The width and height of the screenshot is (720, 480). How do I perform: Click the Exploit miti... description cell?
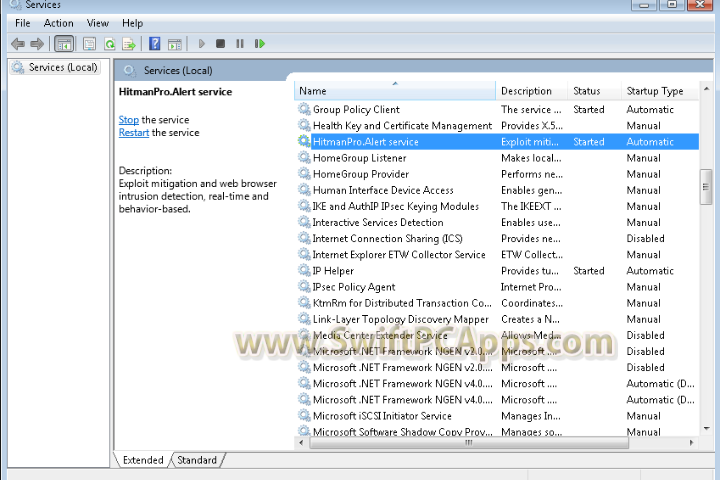click(x=530, y=141)
